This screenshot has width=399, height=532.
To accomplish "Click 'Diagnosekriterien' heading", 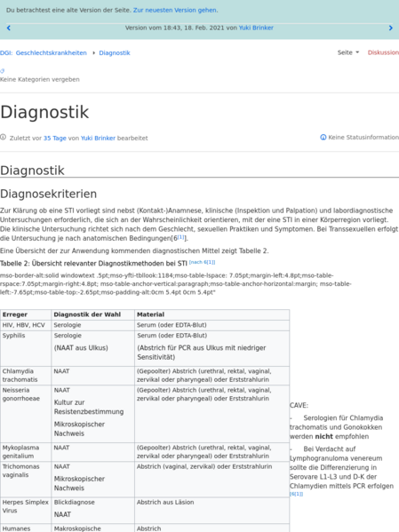I will pyautogui.click(x=49, y=194).
